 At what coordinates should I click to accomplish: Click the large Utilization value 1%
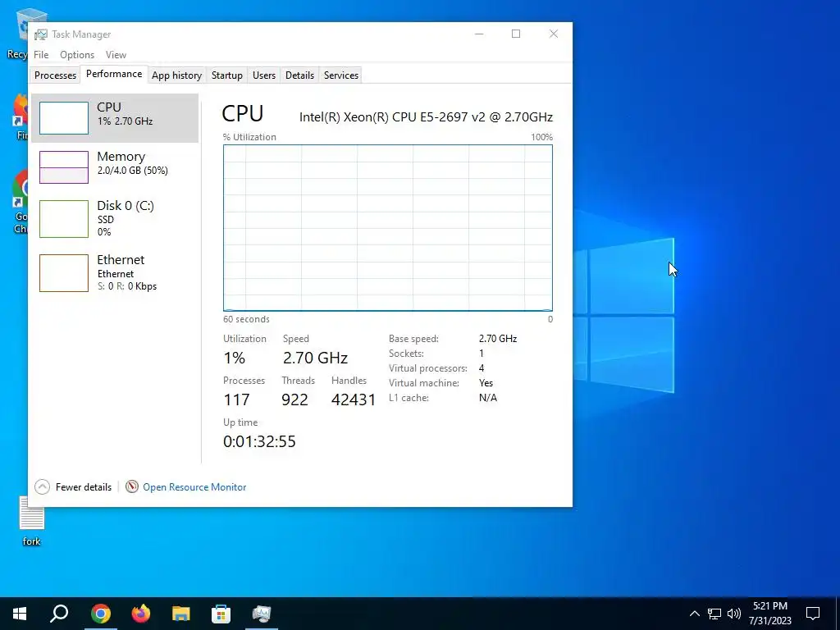[x=234, y=358]
